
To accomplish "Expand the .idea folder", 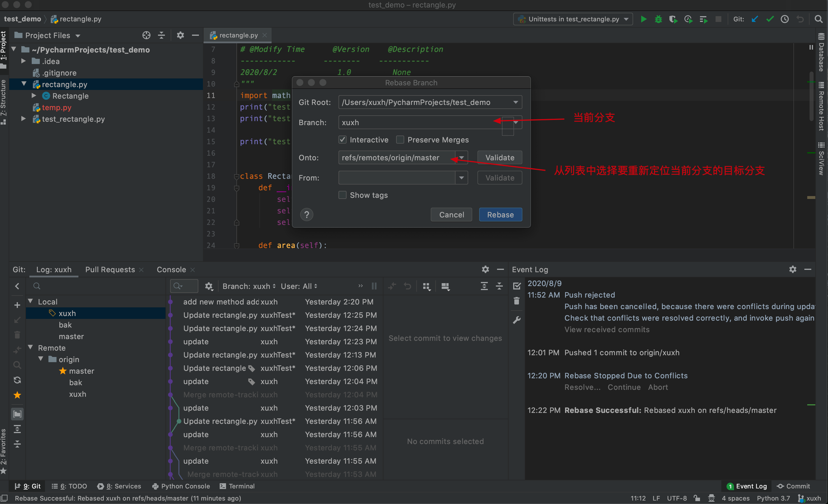I will [x=23, y=61].
